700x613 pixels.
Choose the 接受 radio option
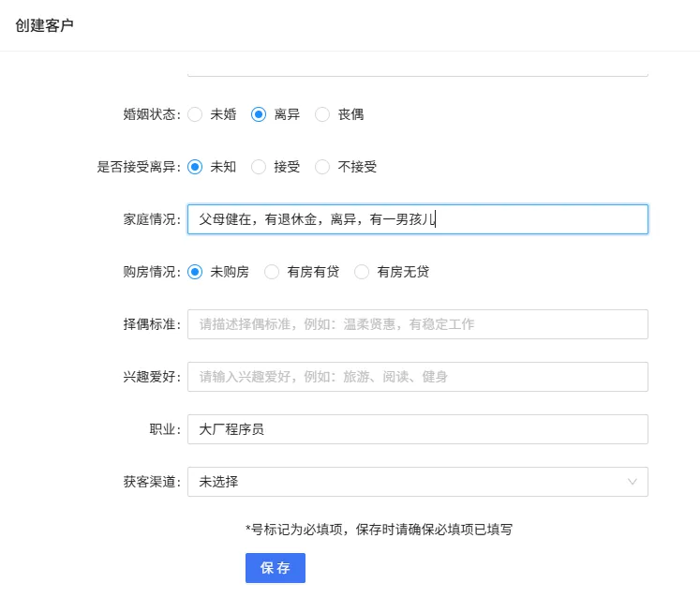pyautogui.click(x=259, y=167)
